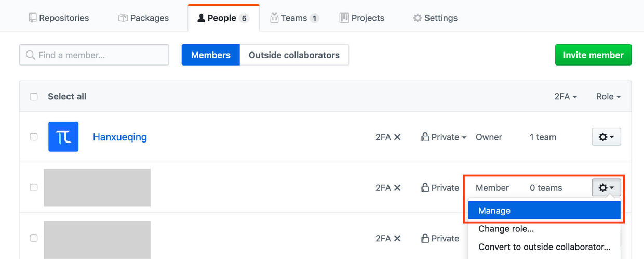Click the lock icon beside Hanxueqing's Private
This screenshot has height=259, width=644.
pos(425,137)
